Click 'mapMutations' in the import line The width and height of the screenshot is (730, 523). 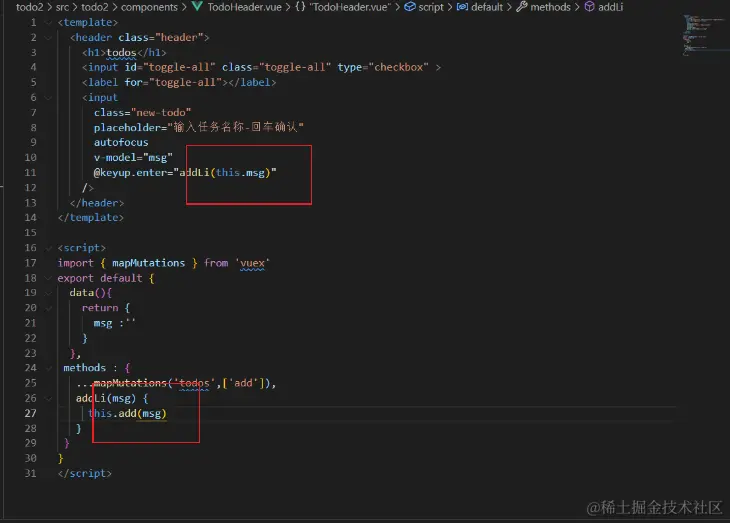coord(149,263)
